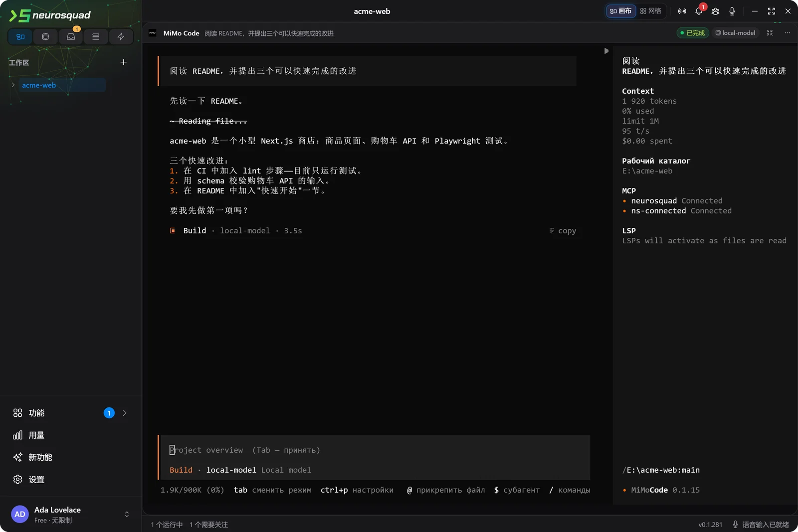798x532 pixels.
Task: Expand the acme-web workspace tree
Action: [13, 85]
